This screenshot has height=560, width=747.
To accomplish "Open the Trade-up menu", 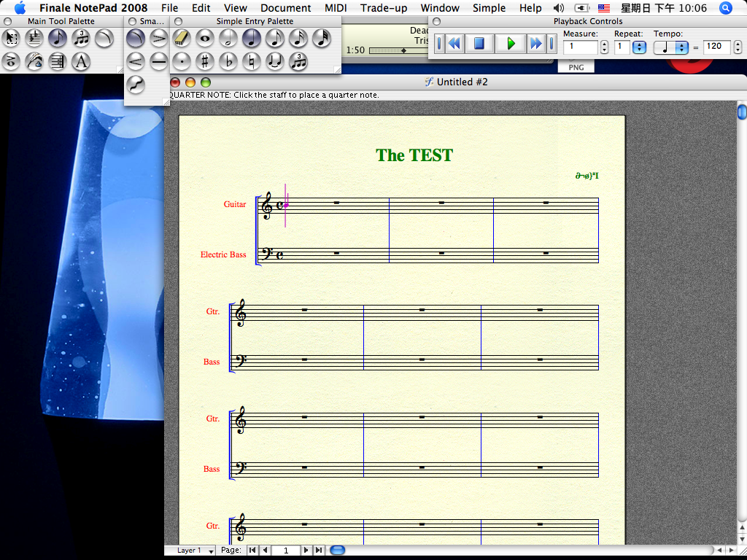I will (384, 8).
